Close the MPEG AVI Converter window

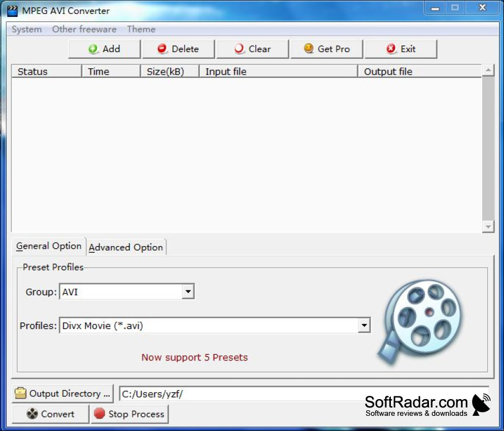click(x=483, y=8)
